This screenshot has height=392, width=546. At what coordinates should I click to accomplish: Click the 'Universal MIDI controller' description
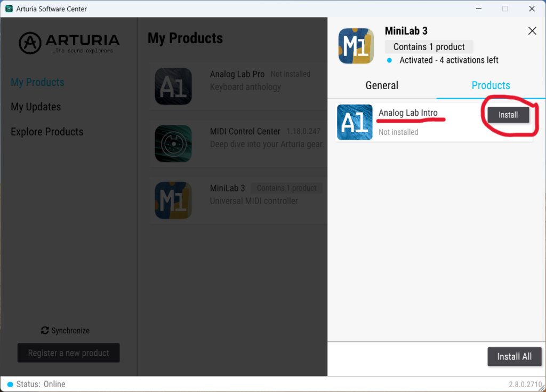click(254, 201)
